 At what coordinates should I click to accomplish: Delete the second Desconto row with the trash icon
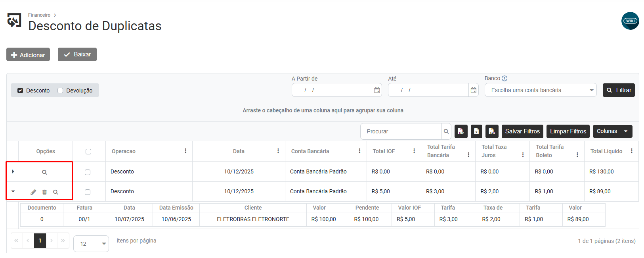44,192
